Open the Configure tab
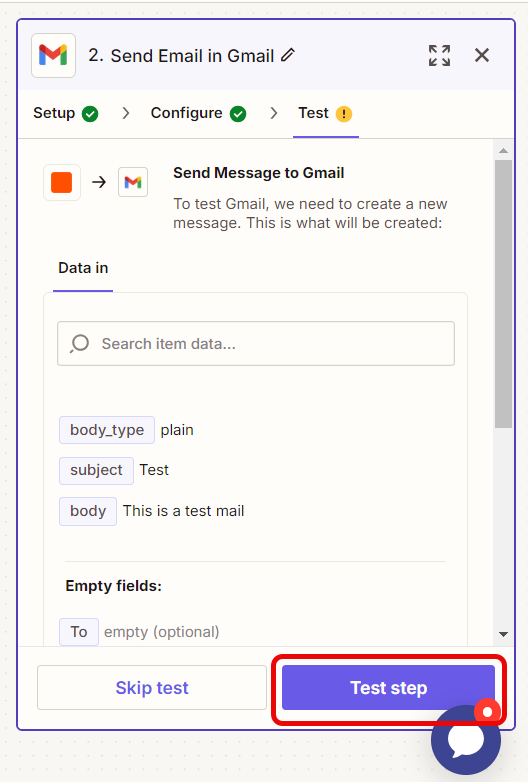 [198, 113]
